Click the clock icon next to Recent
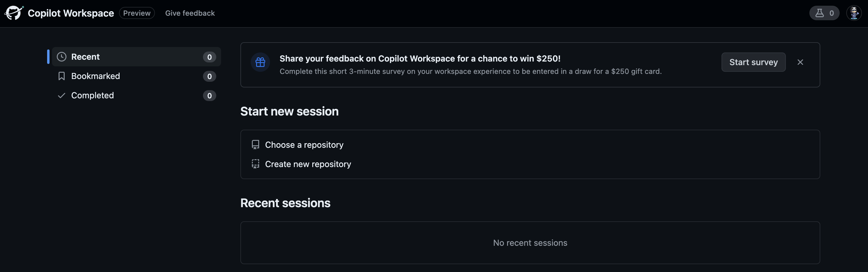Image resolution: width=868 pixels, height=272 pixels. (61, 57)
